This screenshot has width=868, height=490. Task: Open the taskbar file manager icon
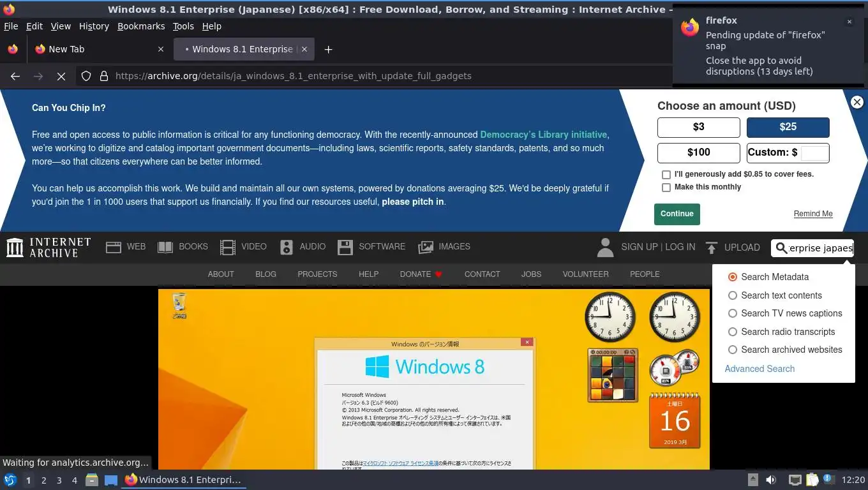tap(92, 480)
